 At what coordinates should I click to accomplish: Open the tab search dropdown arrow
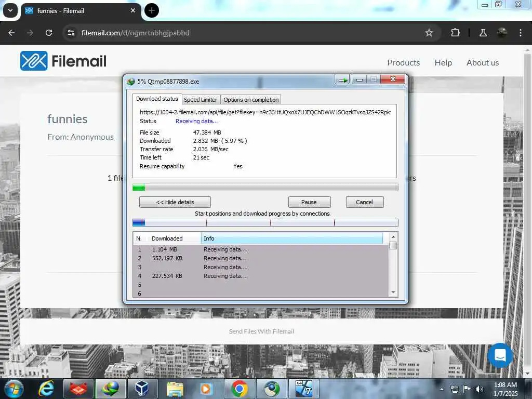[10, 10]
